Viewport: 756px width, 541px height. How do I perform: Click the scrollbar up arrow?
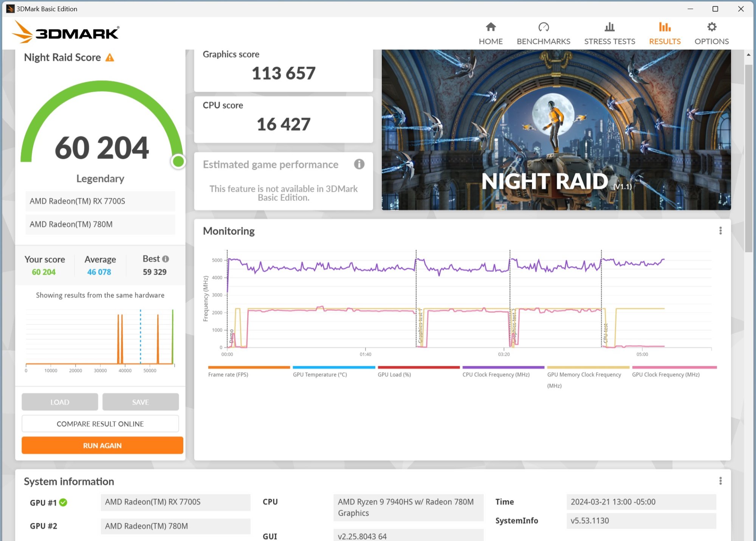pos(748,55)
